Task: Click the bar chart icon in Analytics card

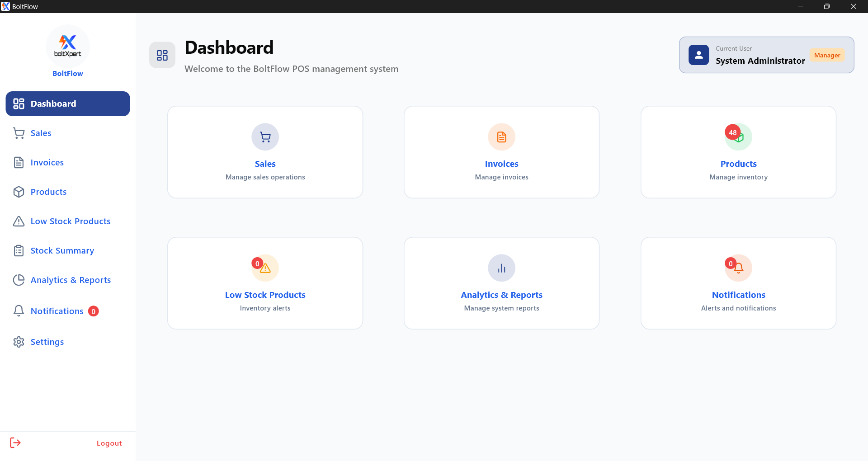Action: (x=501, y=268)
